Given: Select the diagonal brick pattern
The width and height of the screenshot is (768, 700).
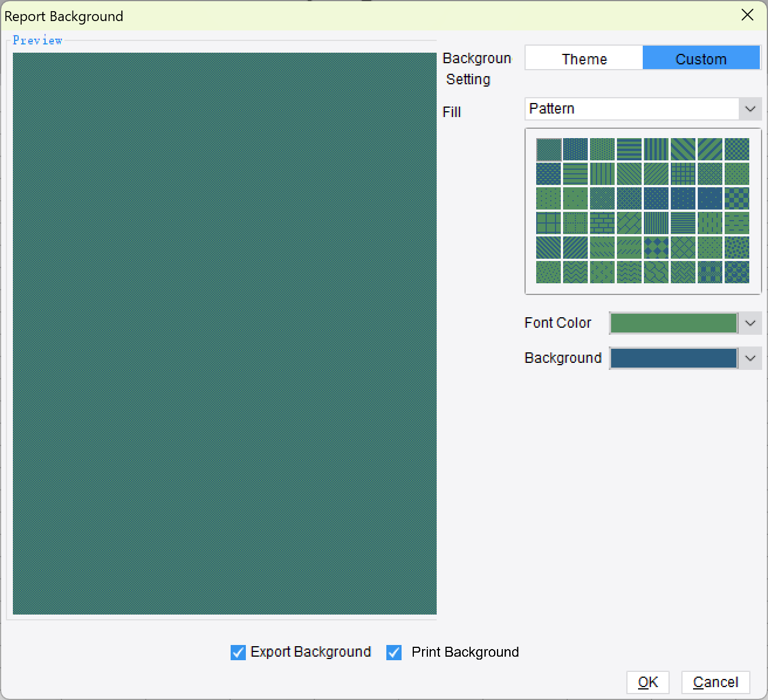Looking at the screenshot, I should 629,223.
